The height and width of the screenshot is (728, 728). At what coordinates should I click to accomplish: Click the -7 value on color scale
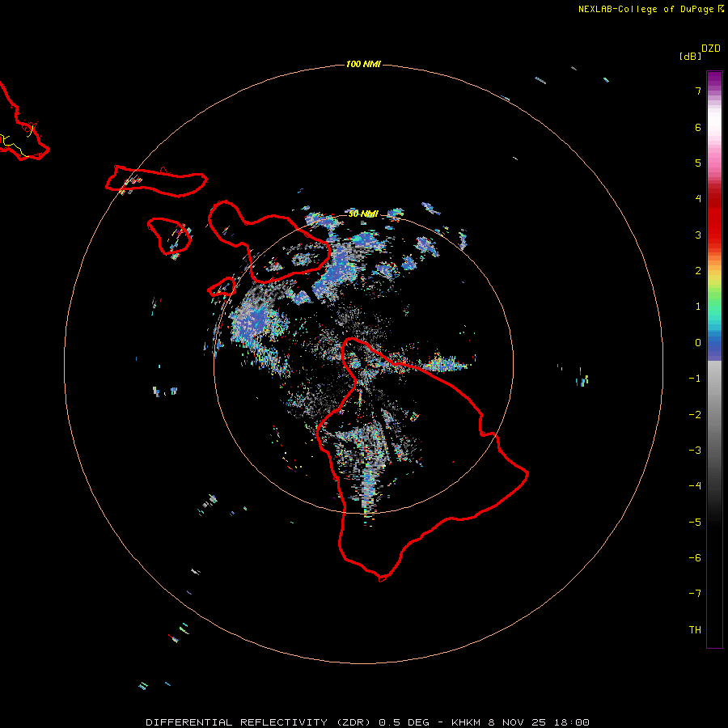pos(695,594)
